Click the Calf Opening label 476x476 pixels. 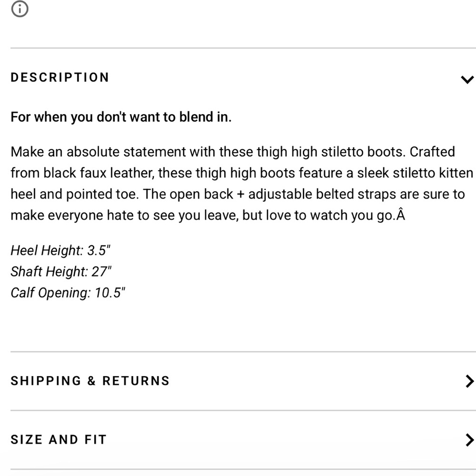click(x=51, y=293)
